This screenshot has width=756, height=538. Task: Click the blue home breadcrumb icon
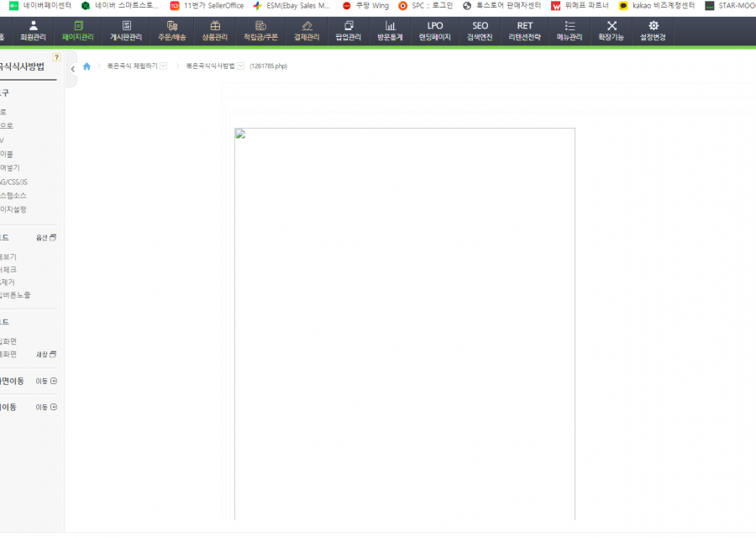[x=87, y=66]
